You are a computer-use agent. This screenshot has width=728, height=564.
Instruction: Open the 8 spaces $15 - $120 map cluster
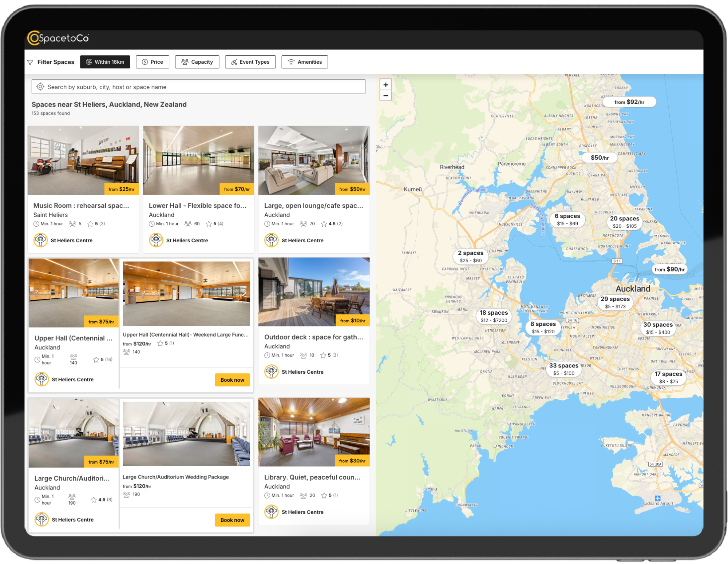[x=543, y=327]
